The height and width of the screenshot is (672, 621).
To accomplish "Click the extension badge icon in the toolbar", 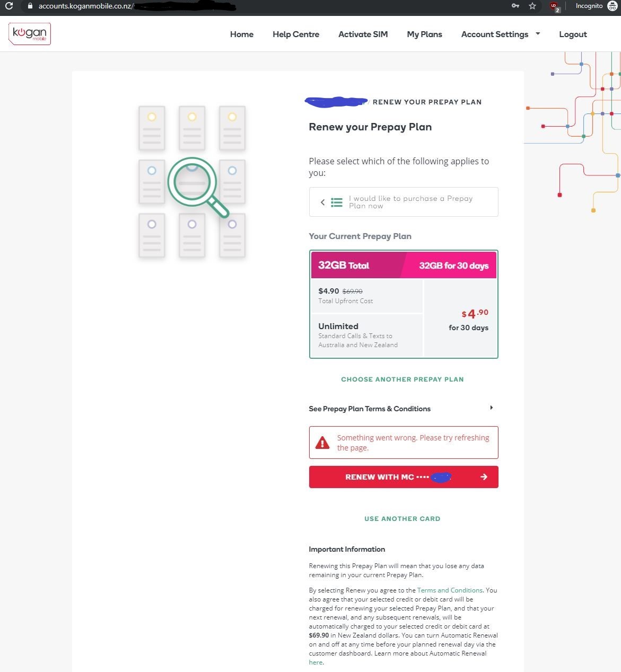I will point(554,6).
